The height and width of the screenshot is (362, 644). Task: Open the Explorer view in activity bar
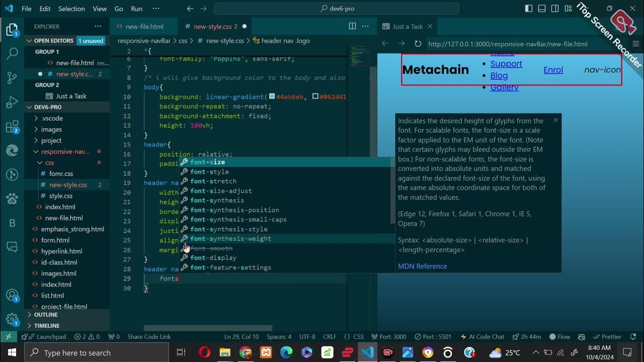click(12, 30)
